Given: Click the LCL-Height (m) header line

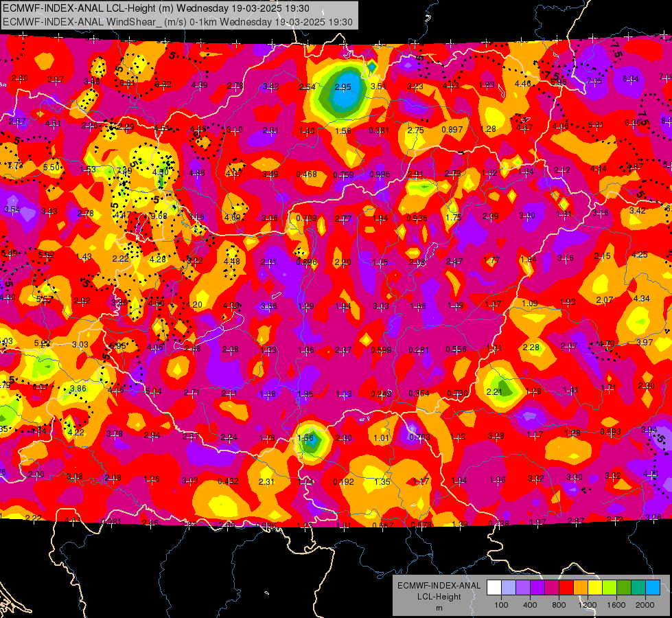Looking at the screenshot, I should tap(156, 8).
